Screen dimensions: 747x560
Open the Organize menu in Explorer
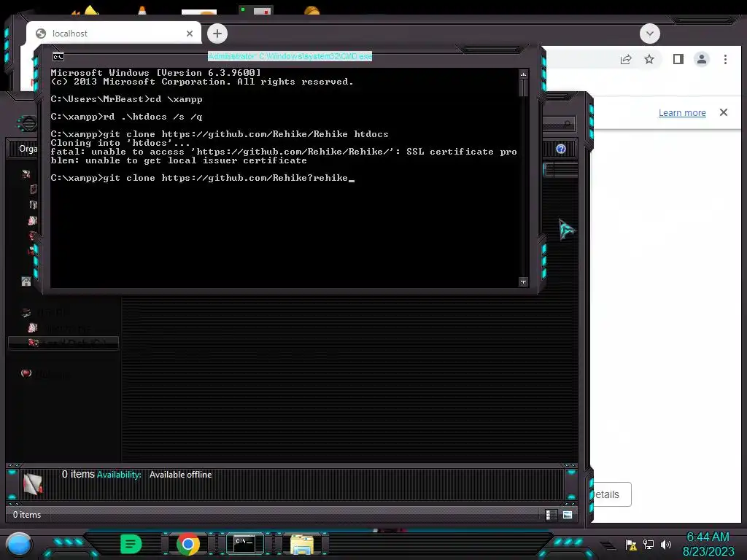pos(28,149)
